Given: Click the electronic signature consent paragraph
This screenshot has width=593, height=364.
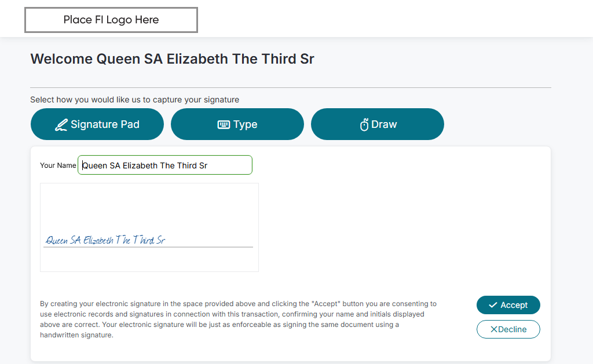Looking at the screenshot, I should [x=237, y=319].
